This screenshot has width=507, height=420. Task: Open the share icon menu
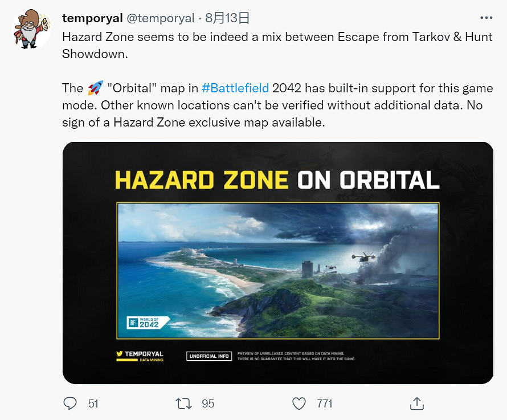(x=416, y=403)
